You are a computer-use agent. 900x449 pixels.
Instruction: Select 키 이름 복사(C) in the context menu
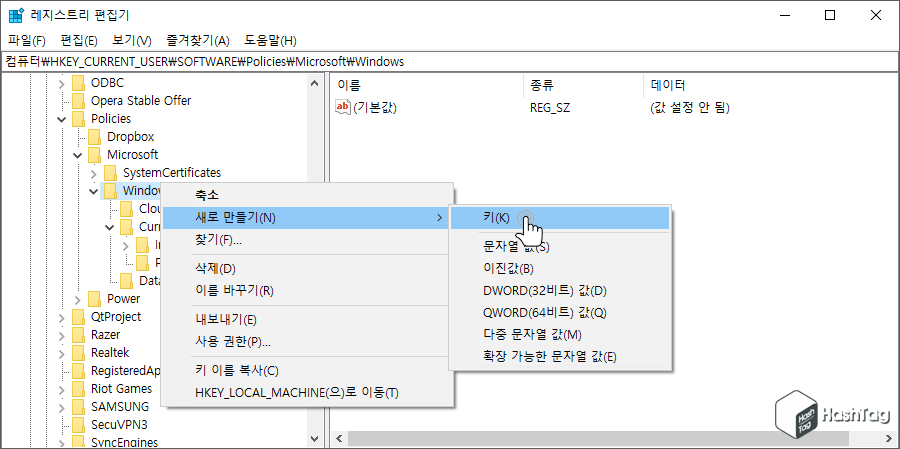(x=307, y=371)
